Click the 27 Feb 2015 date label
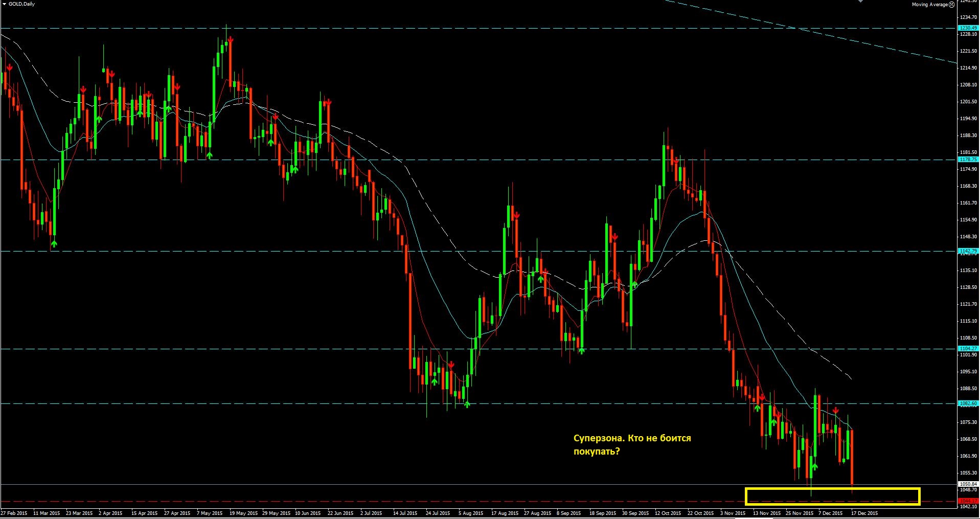 point(14,513)
